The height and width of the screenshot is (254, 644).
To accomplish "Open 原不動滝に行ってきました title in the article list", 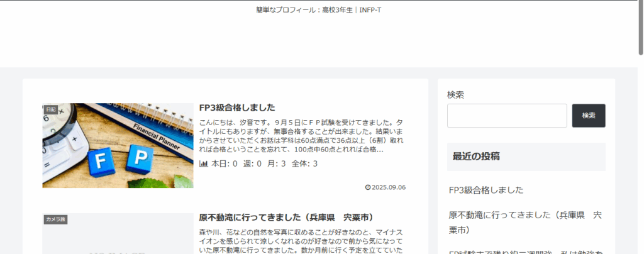I will coord(283,218).
